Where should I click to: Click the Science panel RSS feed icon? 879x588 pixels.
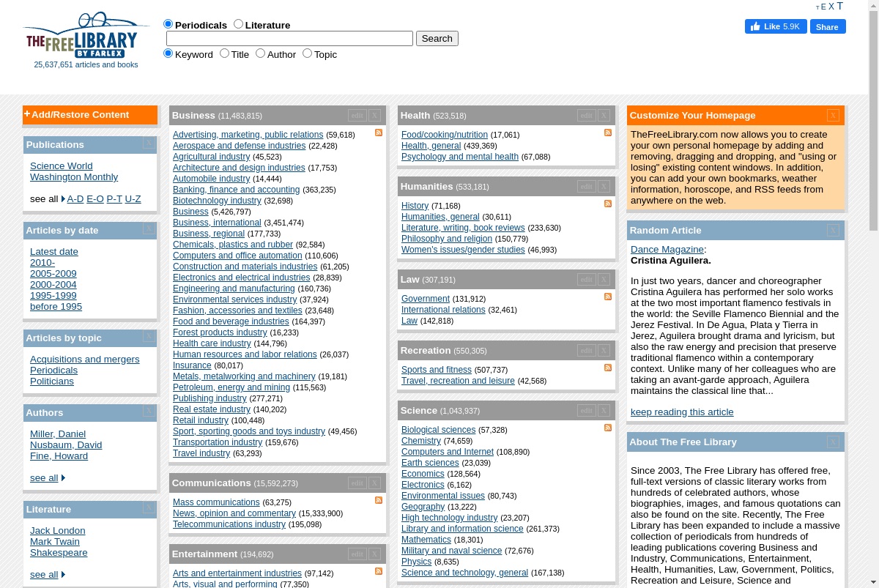tap(608, 428)
